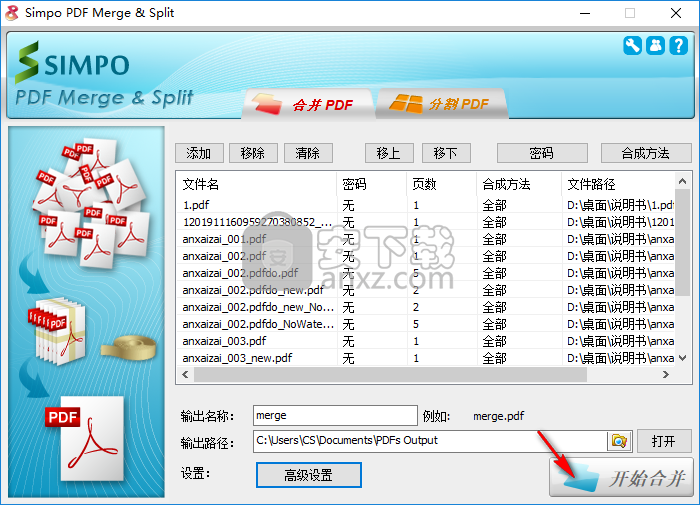Click the browse folder icon for output path
Image resolution: width=700 pixels, height=505 pixels.
619,441
